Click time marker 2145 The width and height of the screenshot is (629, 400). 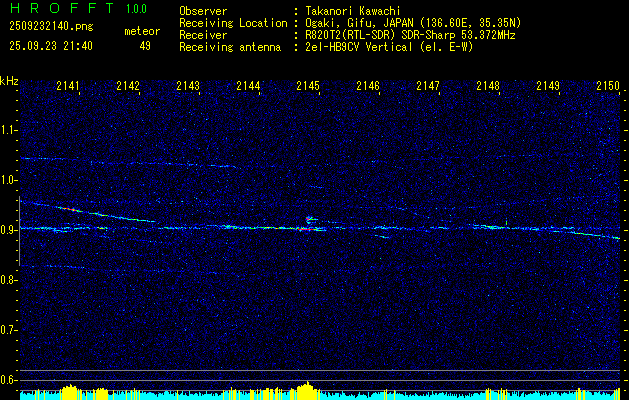coord(308,85)
